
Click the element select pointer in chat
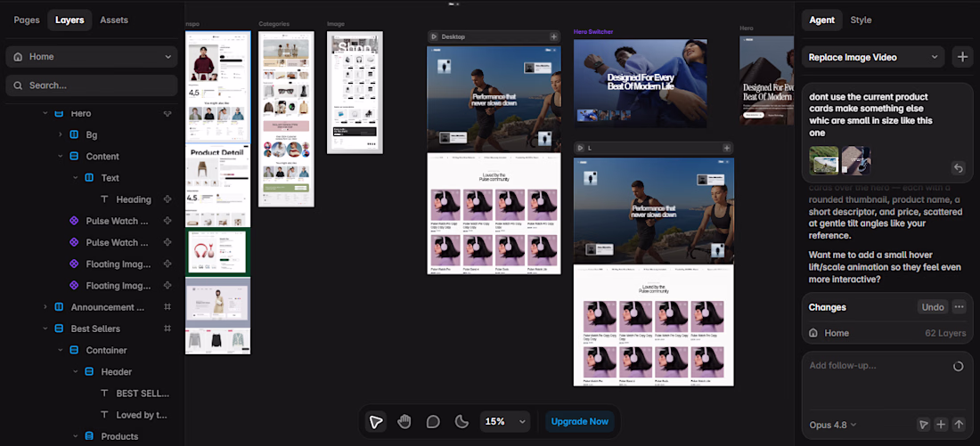[923, 425]
